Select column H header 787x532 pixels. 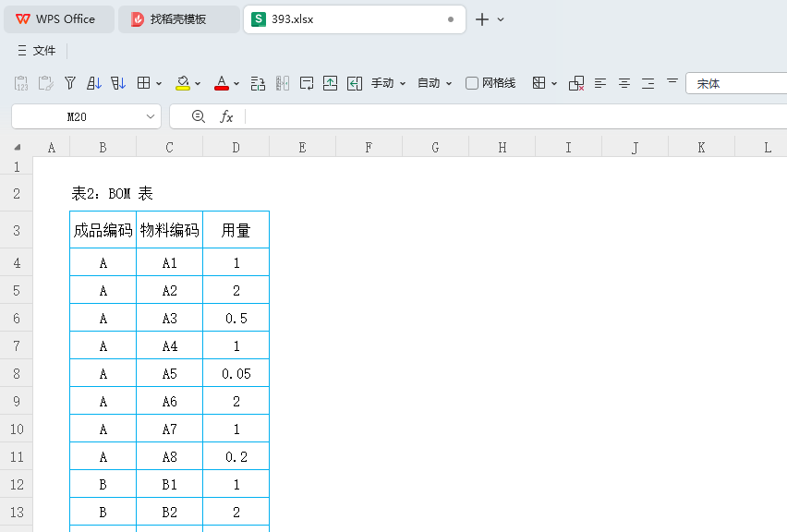click(502, 147)
